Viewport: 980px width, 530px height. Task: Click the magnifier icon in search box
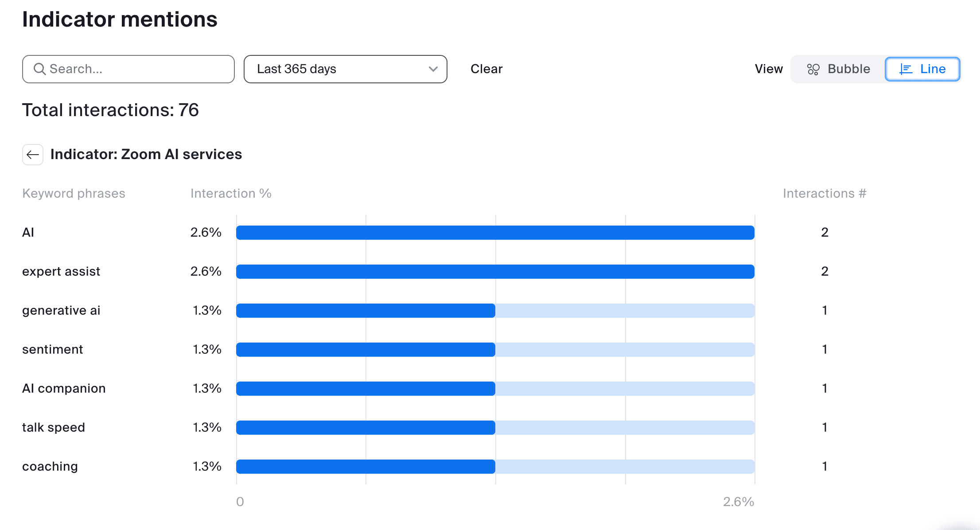(x=39, y=69)
